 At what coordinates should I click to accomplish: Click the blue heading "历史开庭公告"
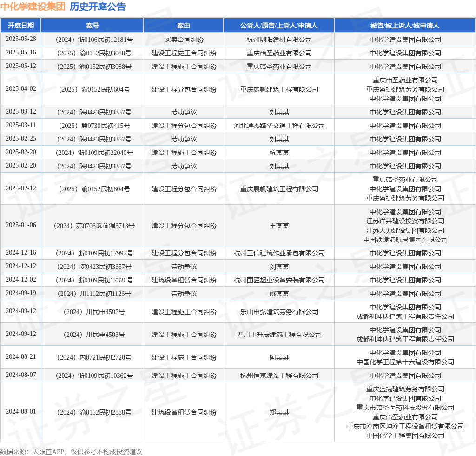98,7
